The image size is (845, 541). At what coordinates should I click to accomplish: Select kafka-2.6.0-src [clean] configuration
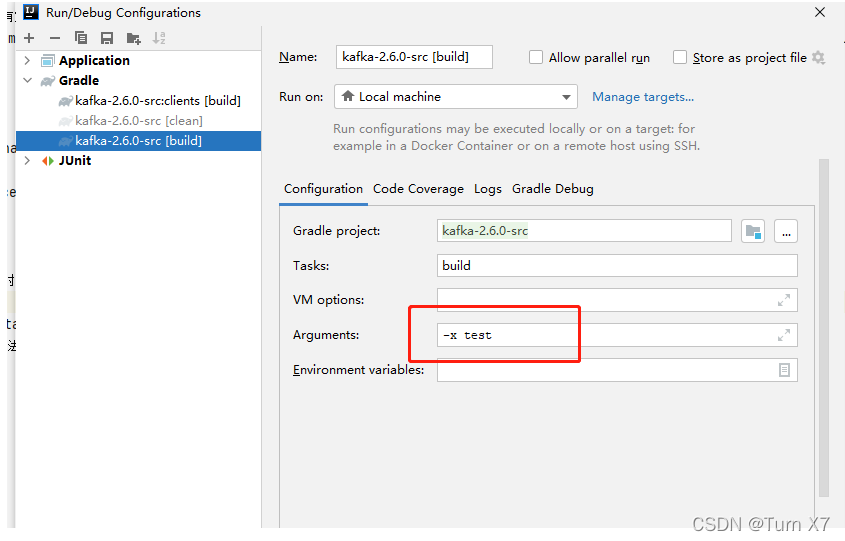point(138,121)
